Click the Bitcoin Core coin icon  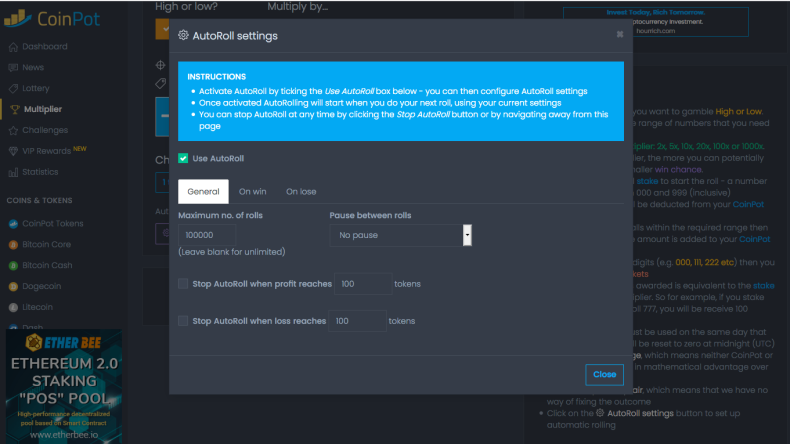(x=14, y=245)
